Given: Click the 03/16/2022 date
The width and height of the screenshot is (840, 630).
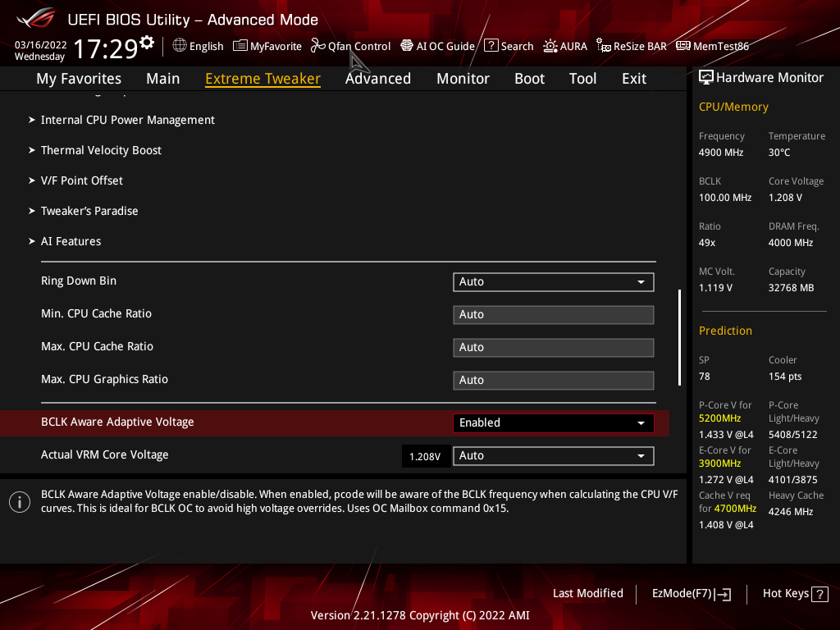Looking at the screenshot, I should [x=41, y=45].
